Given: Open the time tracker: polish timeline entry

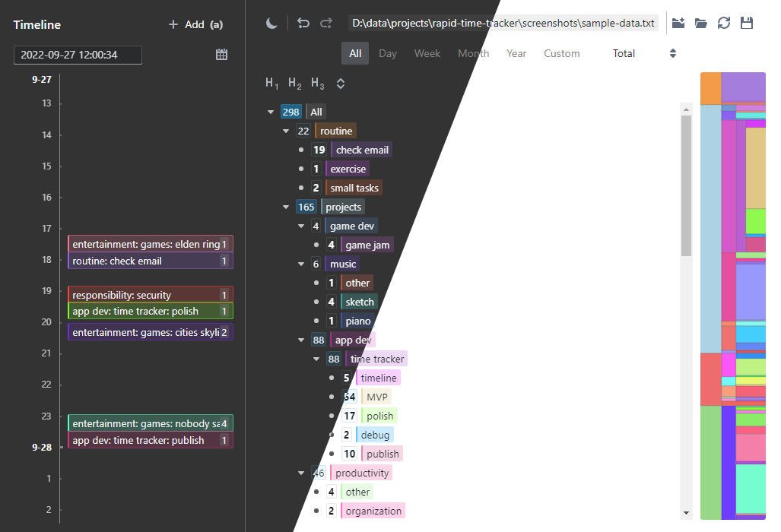Looking at the screenshot, I should (x=151, y=311).
